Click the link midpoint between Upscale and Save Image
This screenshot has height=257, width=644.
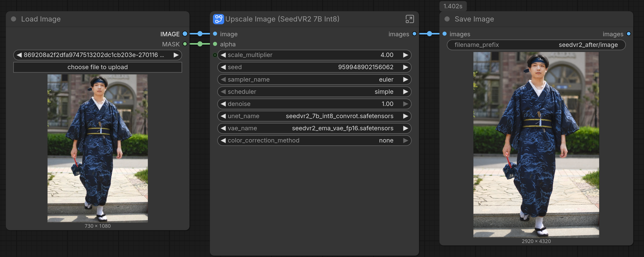tap(429, 34)
